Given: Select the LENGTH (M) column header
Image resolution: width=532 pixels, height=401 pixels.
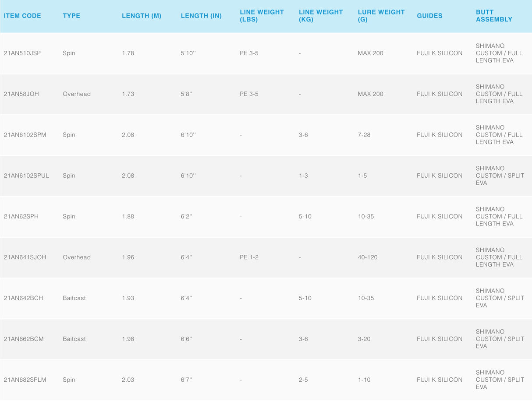Looking at the screenshot, I should [x=142, y=16].
